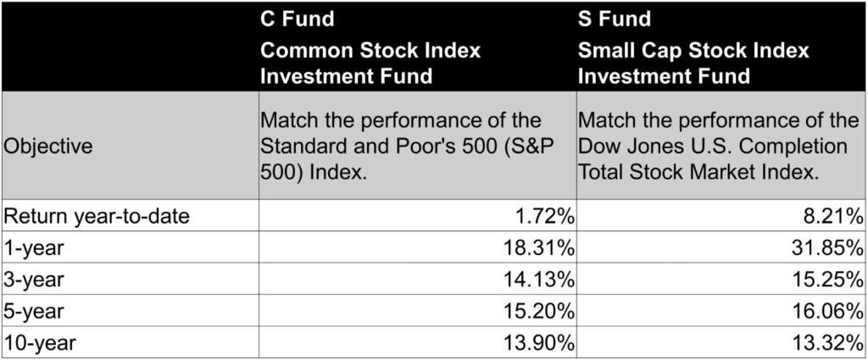Select the 16.06% cell
Viewport: 868px width, 360px height.
click(721, 310)
